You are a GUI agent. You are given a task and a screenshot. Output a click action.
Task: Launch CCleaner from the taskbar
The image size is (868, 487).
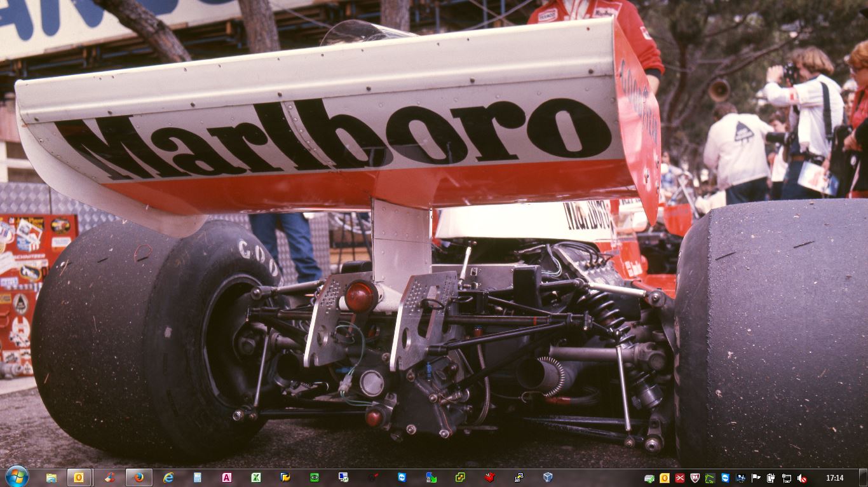coord(109,477)
